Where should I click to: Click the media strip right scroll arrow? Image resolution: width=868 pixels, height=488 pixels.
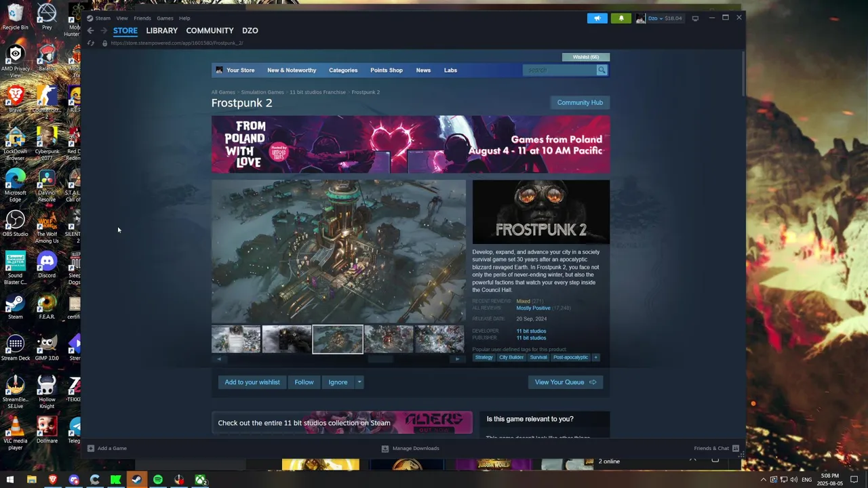[457, 359]
